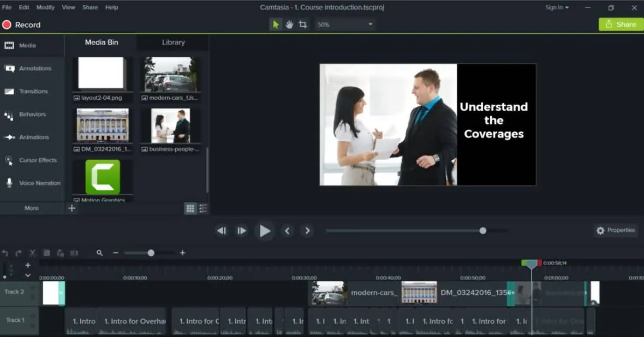The height and width of the screenshot is (337, 644).
Task: Click the 'Understand the Coverages' canvas text
Action: (x=494, y=121)
